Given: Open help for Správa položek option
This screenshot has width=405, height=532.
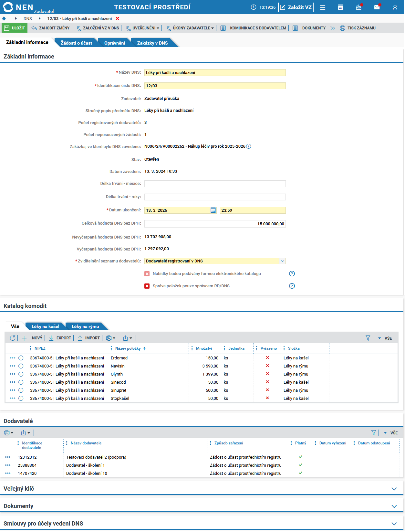Looking at the screenshot, I should [x=292, y=286].
